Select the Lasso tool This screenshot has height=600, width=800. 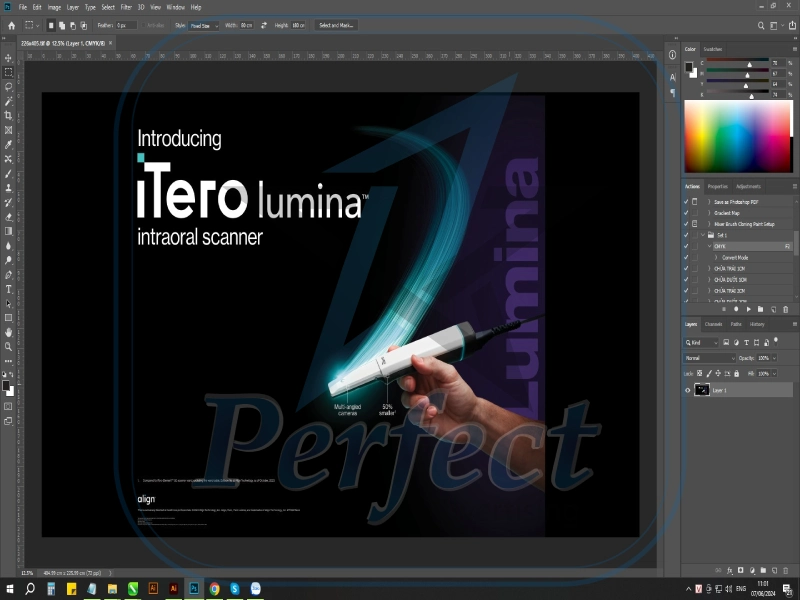(9, 87)
